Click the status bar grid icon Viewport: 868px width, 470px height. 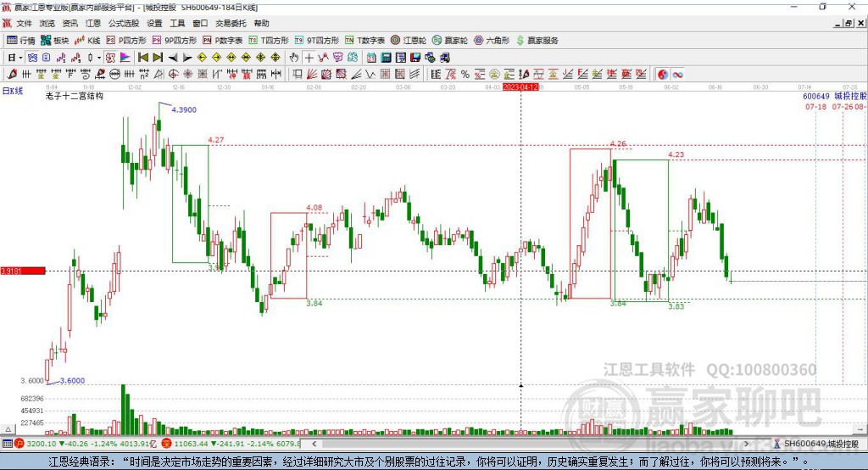pyautogui.click(x=7, y=444)
